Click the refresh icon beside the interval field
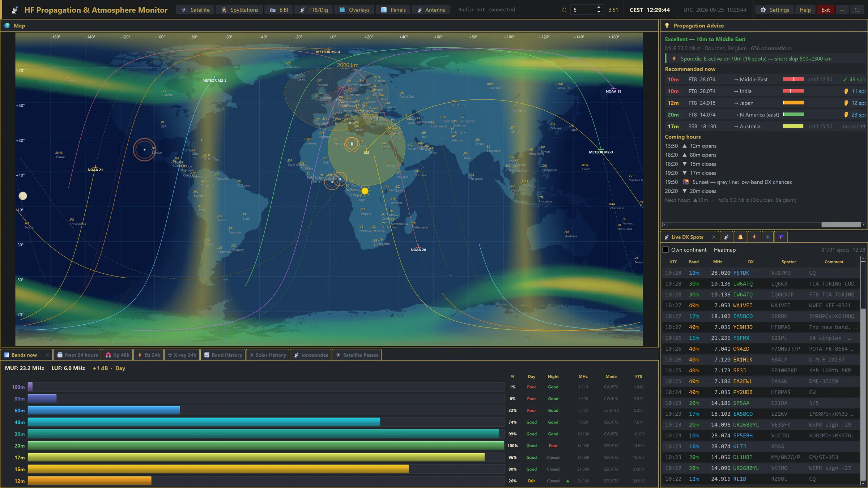Image resolution: width=868 pixels, height=488 pixels. 564,10
